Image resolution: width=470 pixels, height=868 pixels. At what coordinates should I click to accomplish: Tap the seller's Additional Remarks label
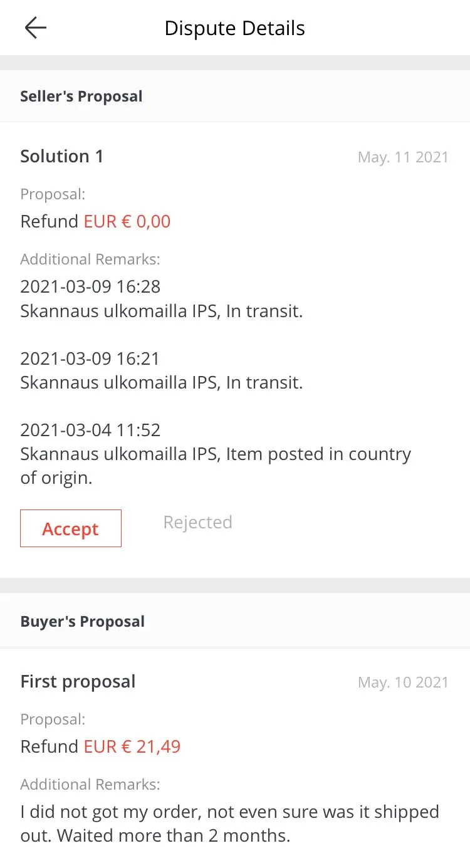(x=90, y=259)
